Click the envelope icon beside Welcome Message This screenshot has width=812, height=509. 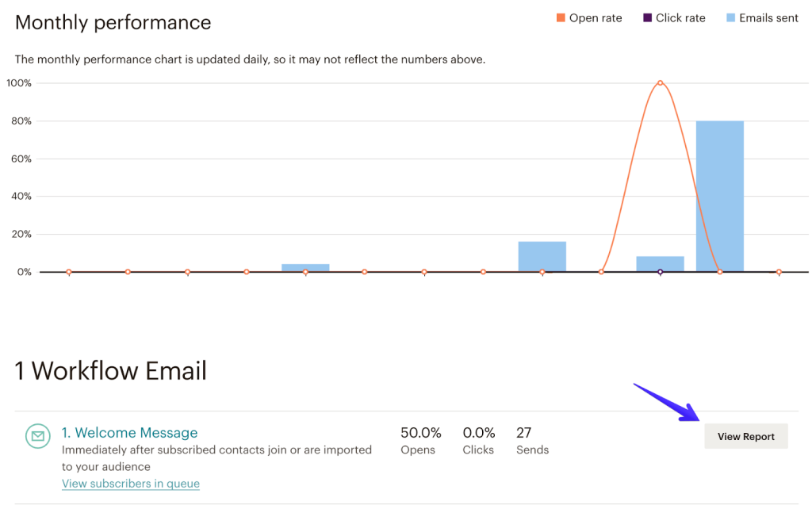(x=37, y=437)
